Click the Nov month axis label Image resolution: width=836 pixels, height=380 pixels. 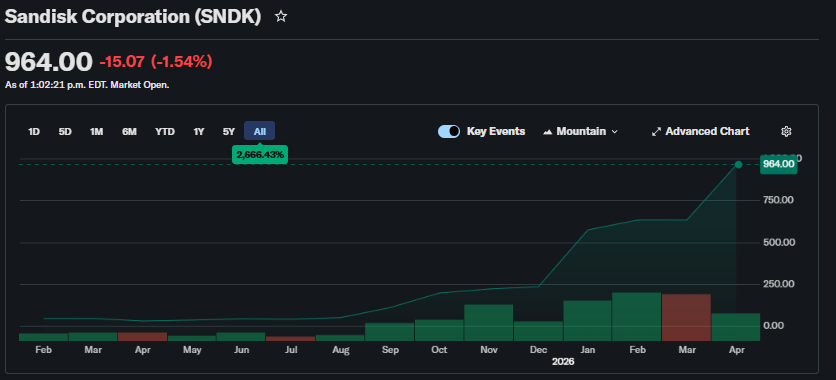[x=489, y=350]
